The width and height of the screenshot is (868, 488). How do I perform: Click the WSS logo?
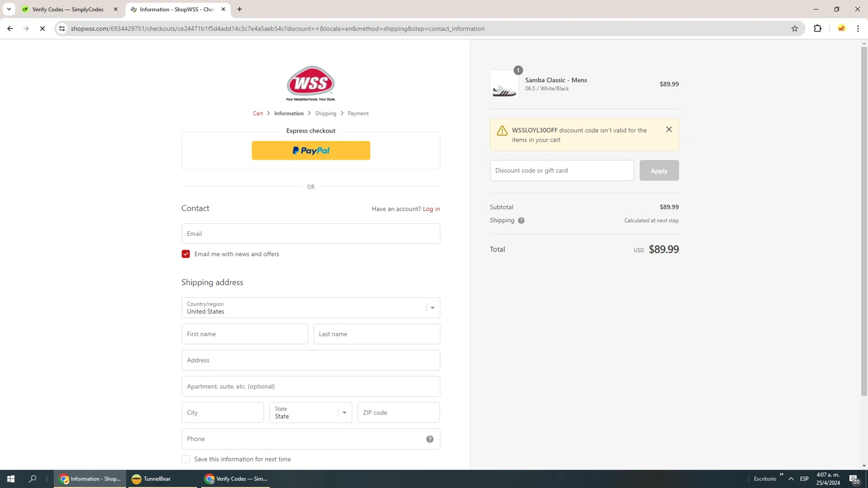tap(311, 83)
